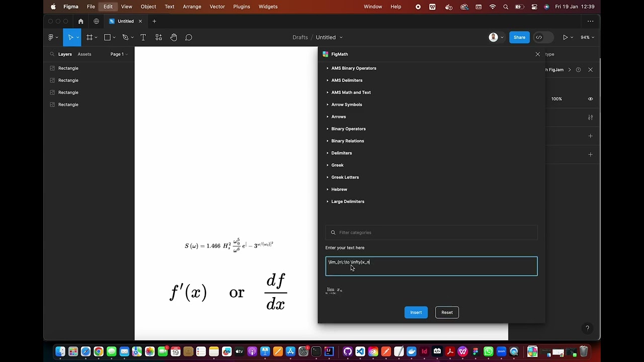Click the Drafts breadcrumb link

click(300, 37)
